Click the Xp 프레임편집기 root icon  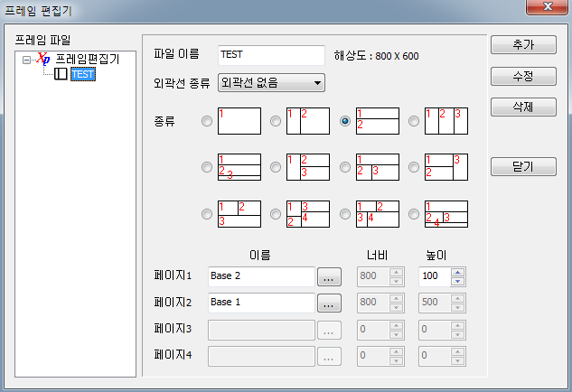tap(43, 59)
